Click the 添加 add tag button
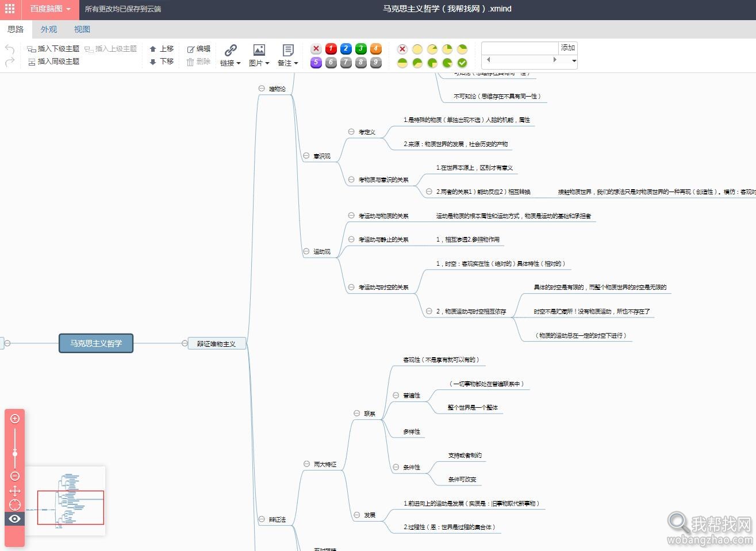756x551 pixels. (568, 48)
